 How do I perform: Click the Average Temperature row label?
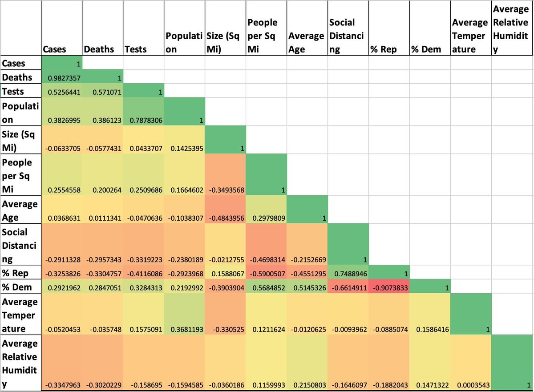pyautogui.click(x=20, y=314)
